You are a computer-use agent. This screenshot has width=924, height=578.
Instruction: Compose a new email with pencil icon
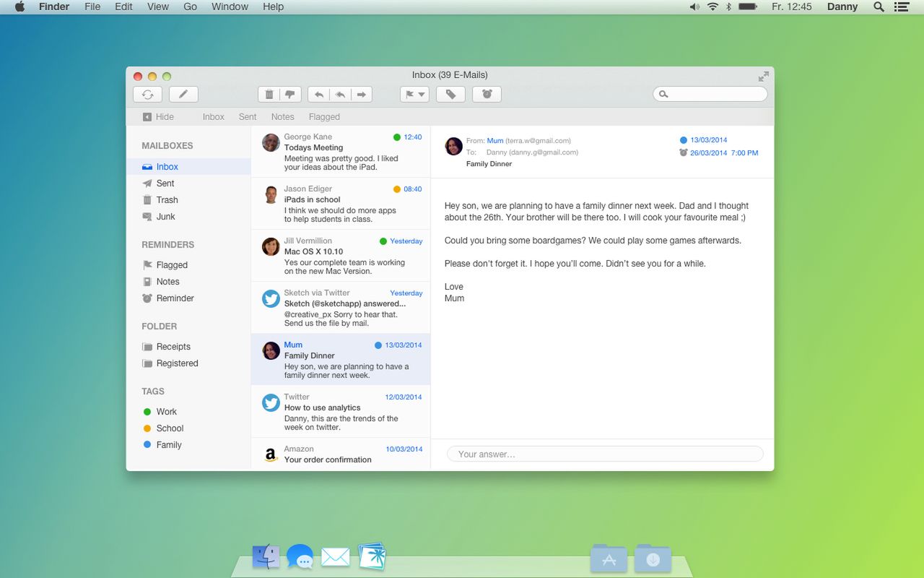[x=183, y=95]
